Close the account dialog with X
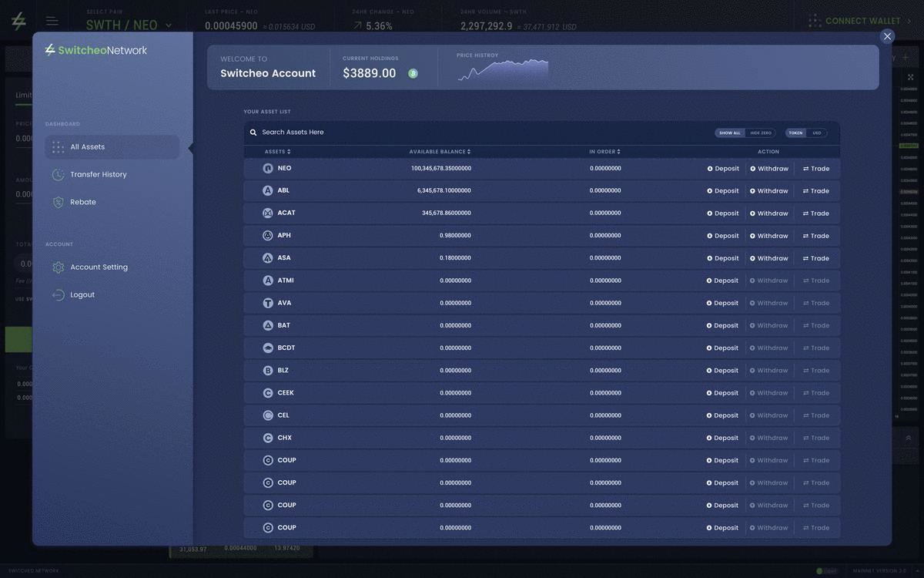Viewport: 924px width, 578px height. click(x=887, y=36)
